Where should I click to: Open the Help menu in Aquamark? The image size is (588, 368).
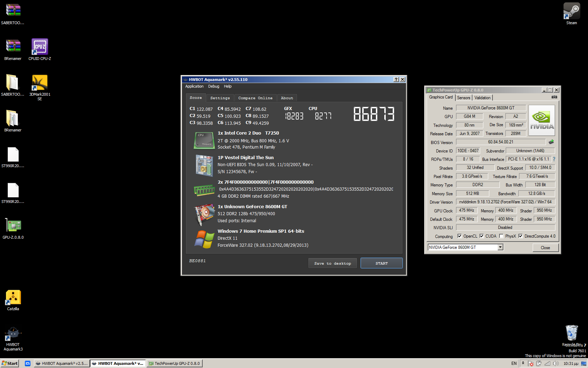(x=227, y=86)
